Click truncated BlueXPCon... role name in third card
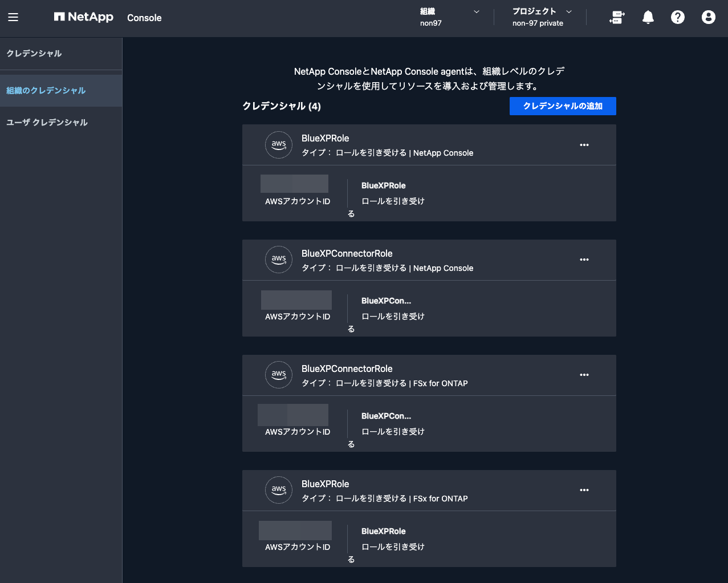 coord(386,416)
